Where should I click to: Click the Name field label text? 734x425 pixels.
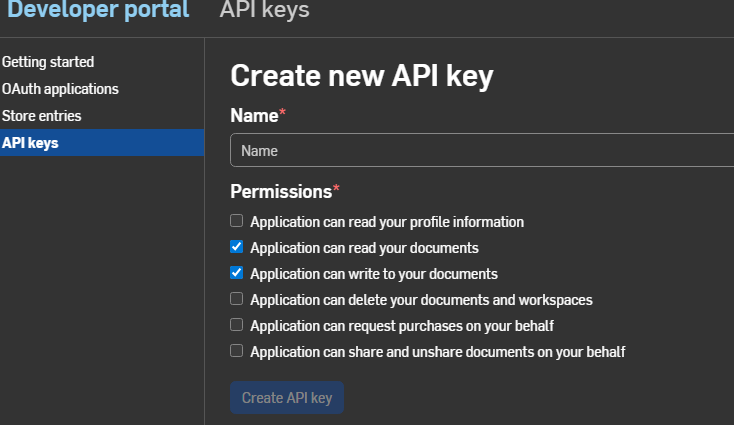[254, 116]
